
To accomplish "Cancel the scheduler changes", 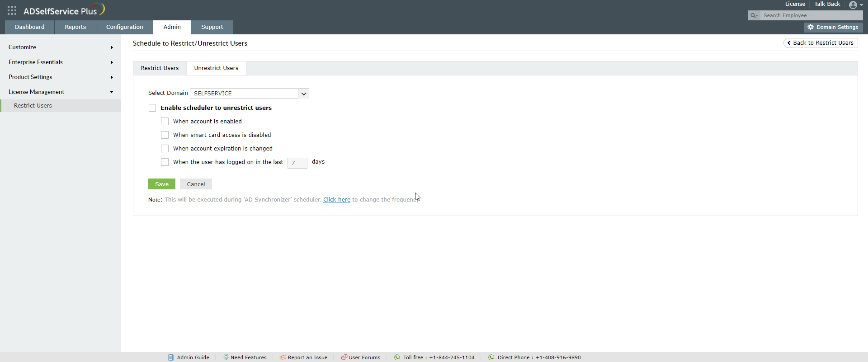I will click(x=196, y=184).
